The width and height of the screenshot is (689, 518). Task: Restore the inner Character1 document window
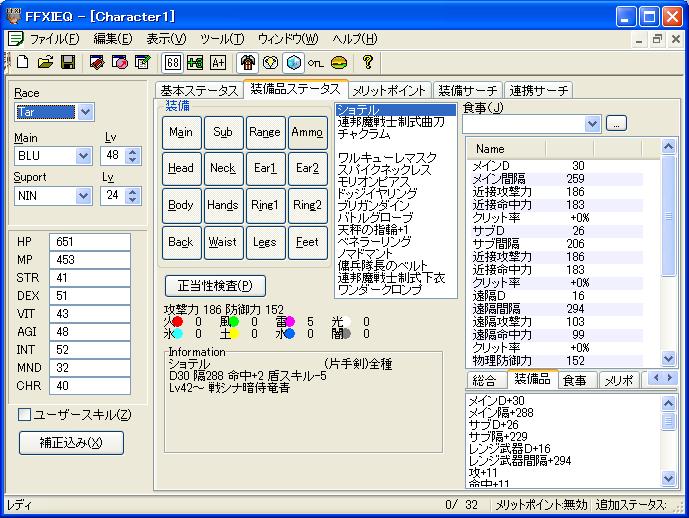pos(657,39)
